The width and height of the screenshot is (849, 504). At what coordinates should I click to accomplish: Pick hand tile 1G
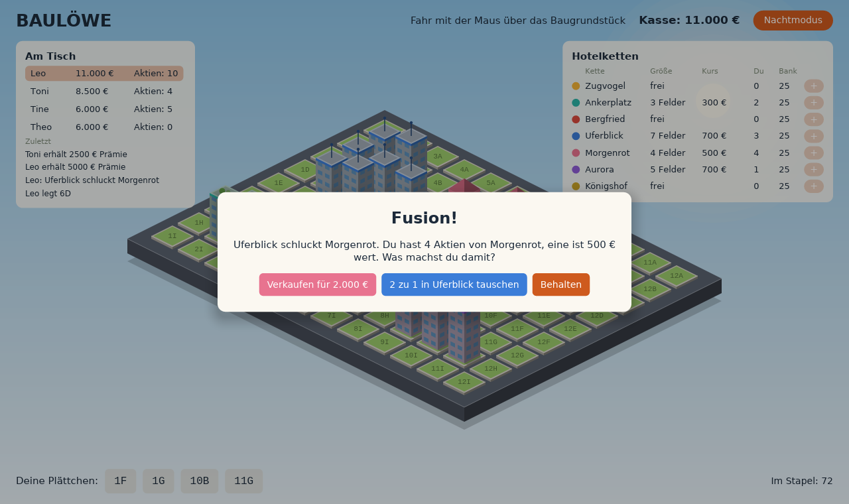tap(159, 481)
